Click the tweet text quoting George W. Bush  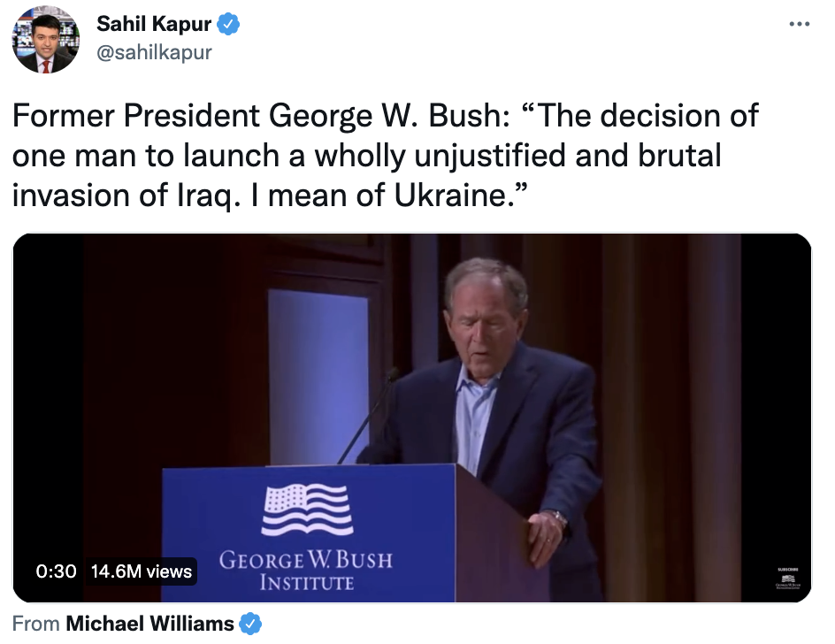click(385, 156)
